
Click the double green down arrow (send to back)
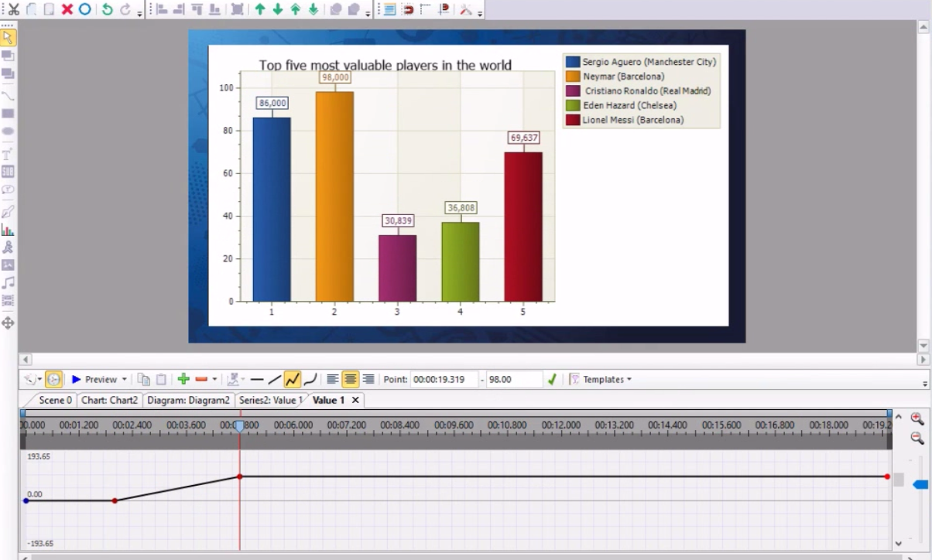(x=314, y=9)
